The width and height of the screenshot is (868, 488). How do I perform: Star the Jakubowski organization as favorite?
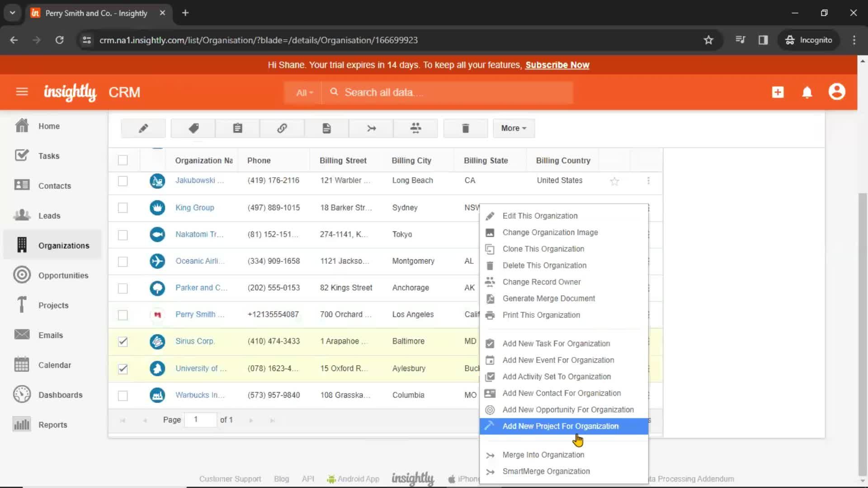point(614,181)
